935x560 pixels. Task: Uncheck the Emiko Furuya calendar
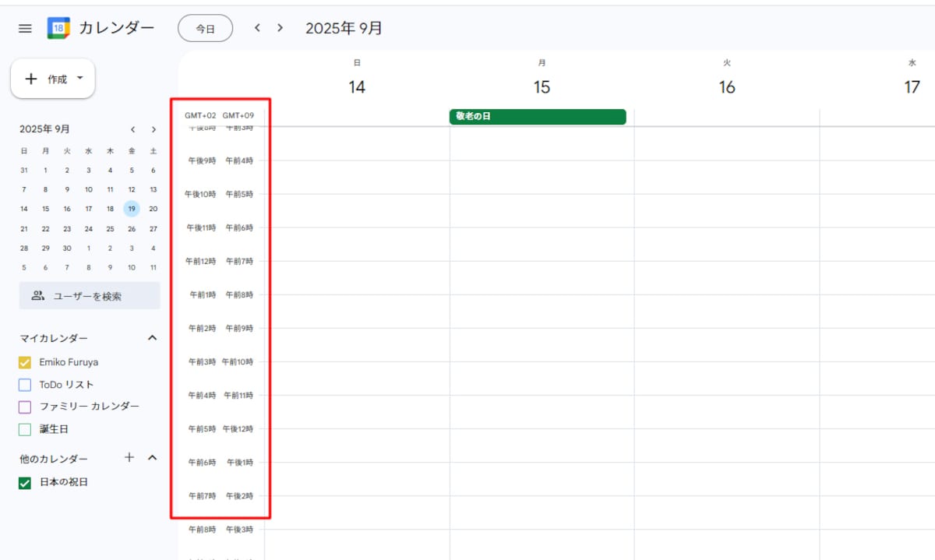point(24,362)
